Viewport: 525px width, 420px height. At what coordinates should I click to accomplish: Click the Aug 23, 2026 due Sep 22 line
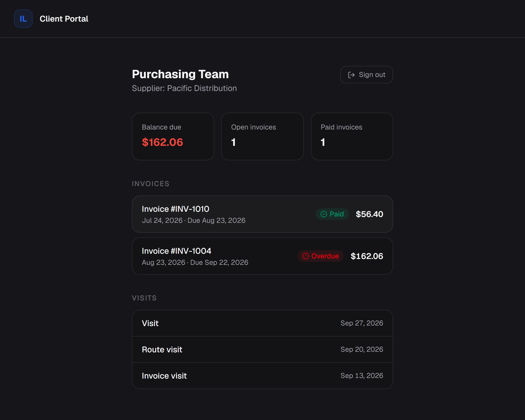195,262
